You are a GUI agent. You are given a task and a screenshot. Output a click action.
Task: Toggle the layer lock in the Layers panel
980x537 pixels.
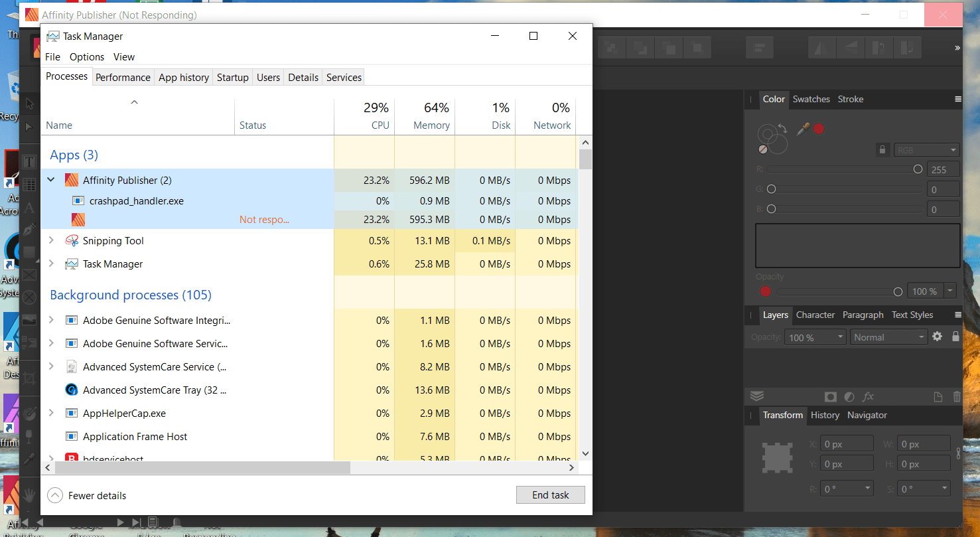(x=955, y=337)
